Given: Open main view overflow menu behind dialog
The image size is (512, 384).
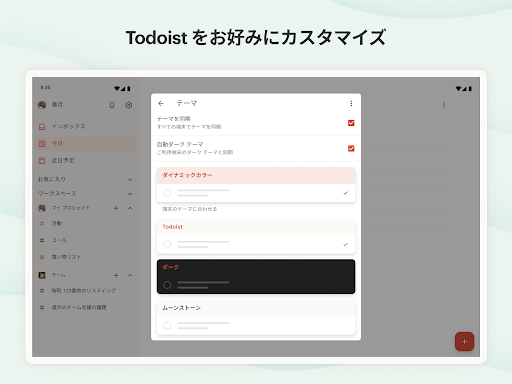Looking at the screenshot, I should tap(444, 105).
